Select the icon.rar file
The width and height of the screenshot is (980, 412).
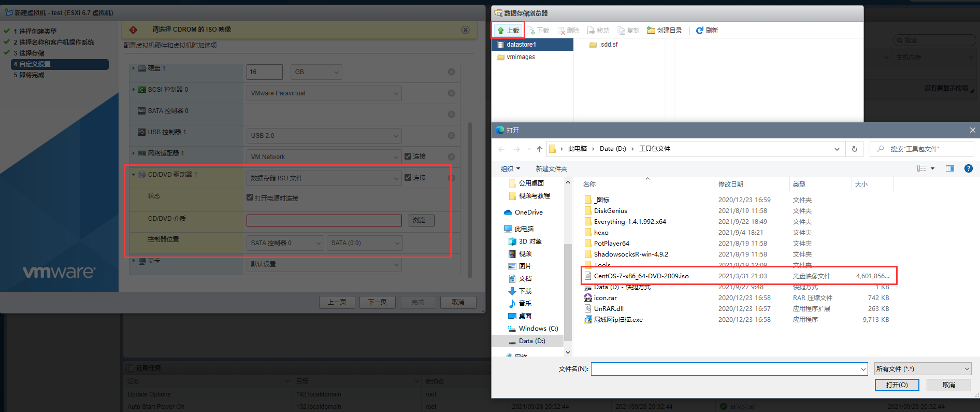pyautogui.click(x=605, y=298)
